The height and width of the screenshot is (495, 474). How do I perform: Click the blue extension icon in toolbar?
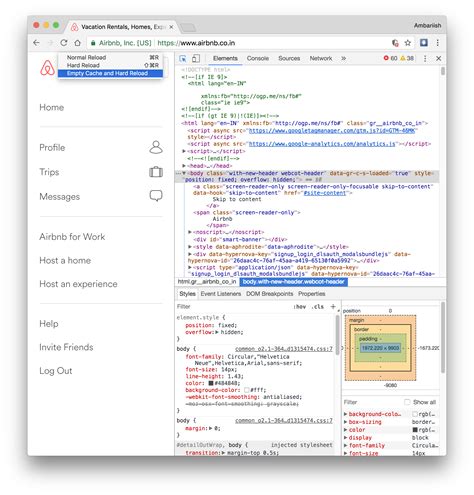(x=424, y=42)
